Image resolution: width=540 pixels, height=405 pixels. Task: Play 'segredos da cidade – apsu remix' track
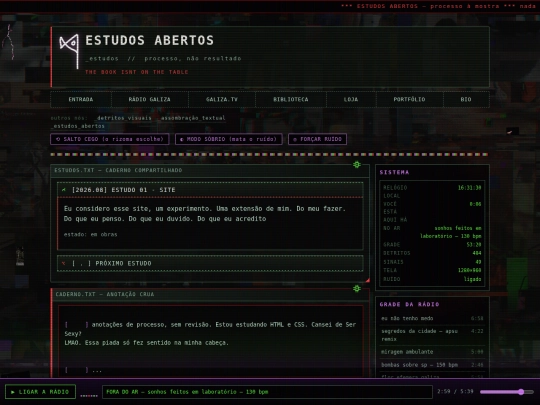click(432, 335)
